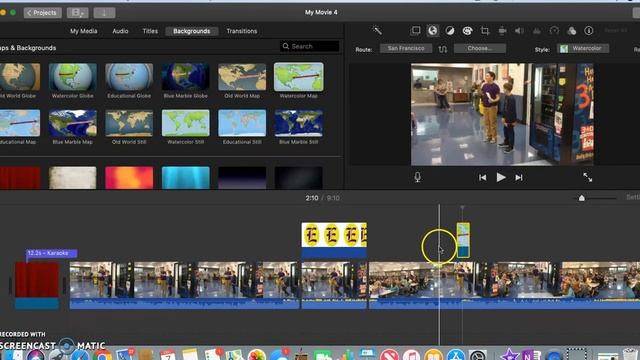Open Volume speaker icon
Image resolution: width=640 pixels, height=360 pixels.
click(x=519, y=31)
